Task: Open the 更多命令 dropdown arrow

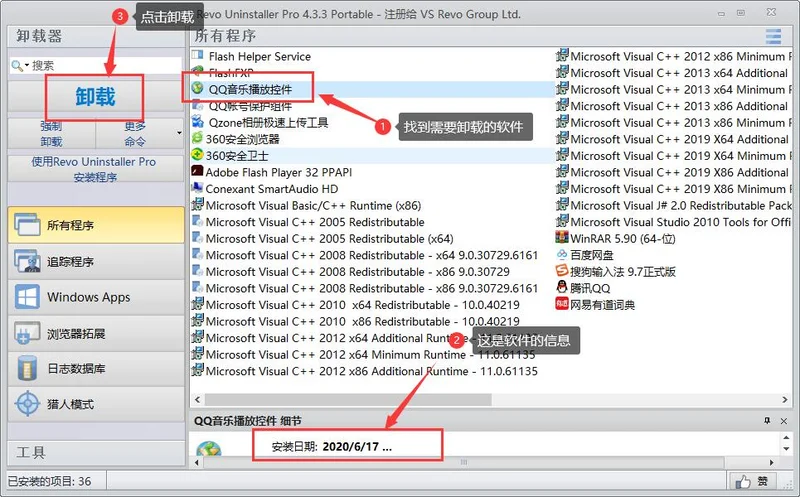Action: point(179,134)
